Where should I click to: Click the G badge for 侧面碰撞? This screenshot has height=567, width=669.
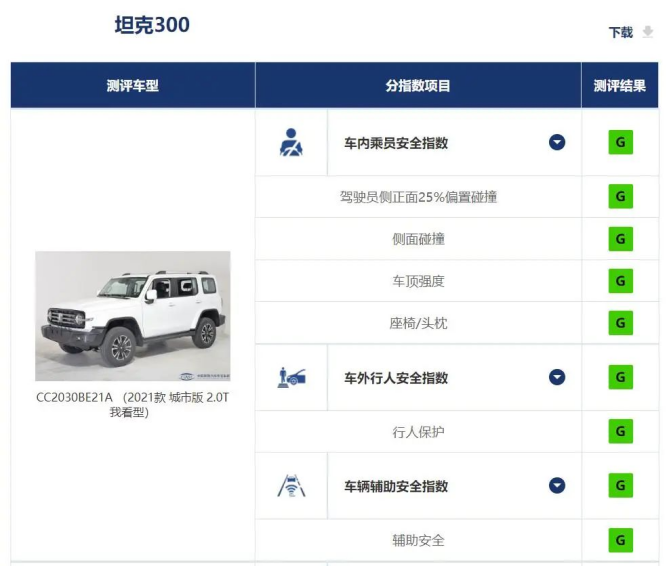pos(620,239)
